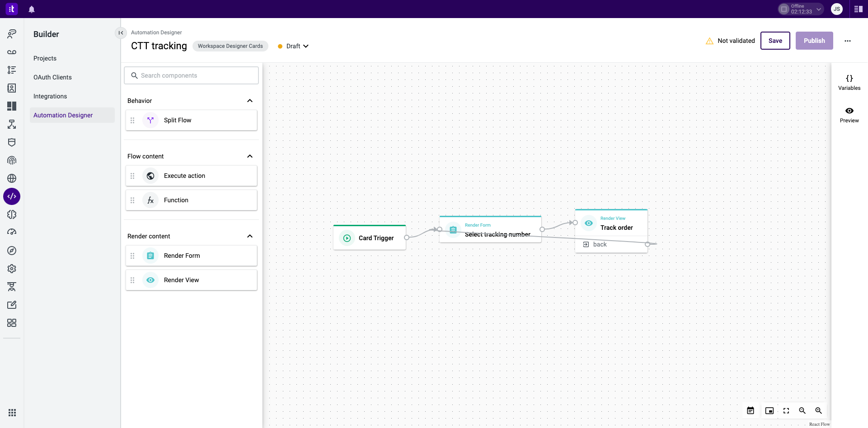Viewport: 868px width, 428px height.
Task: Open the speed gauge icon in left rail
Action: pos(12,233)
